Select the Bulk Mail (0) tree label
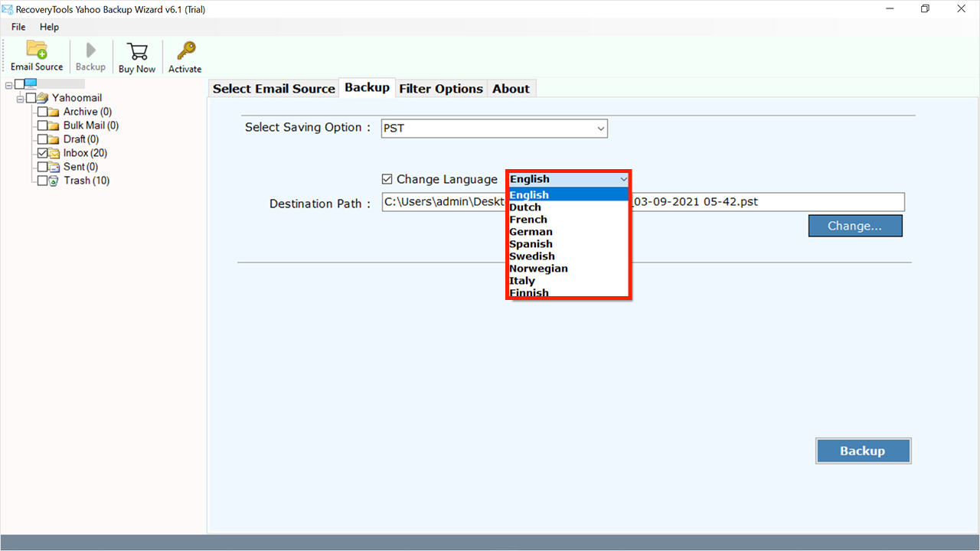This screenshot has width=980, height=551. pyautogui.click(x=91, y=126)
